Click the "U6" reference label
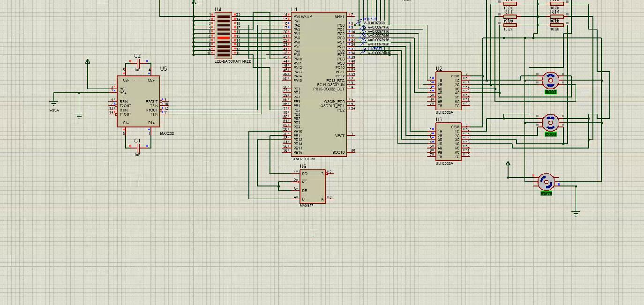The image size is (644, 305). 303,166
